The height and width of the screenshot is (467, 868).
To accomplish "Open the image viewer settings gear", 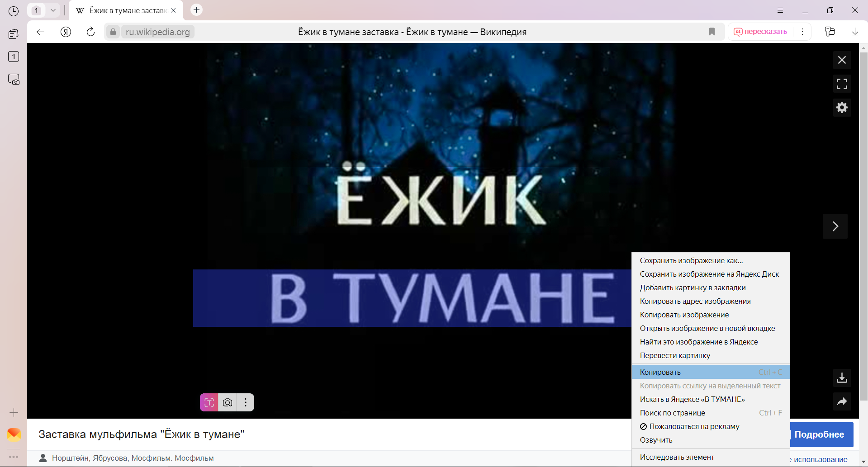I will [842, 108].
